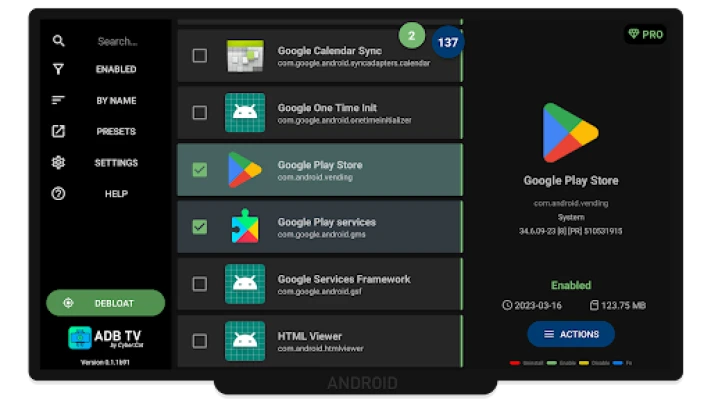Open the BY NAME sort options
Viewport: 711px width, 400px height.
click(116, 100)
